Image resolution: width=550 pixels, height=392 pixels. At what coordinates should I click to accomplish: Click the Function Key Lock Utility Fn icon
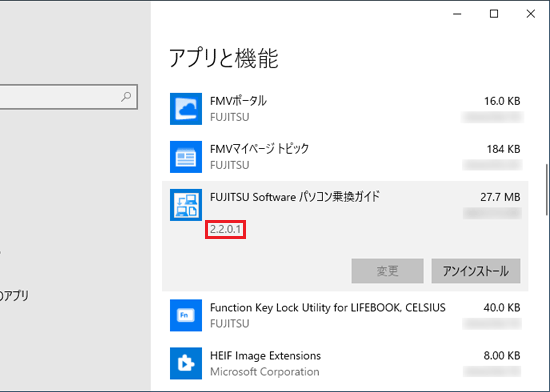[186, 315]
